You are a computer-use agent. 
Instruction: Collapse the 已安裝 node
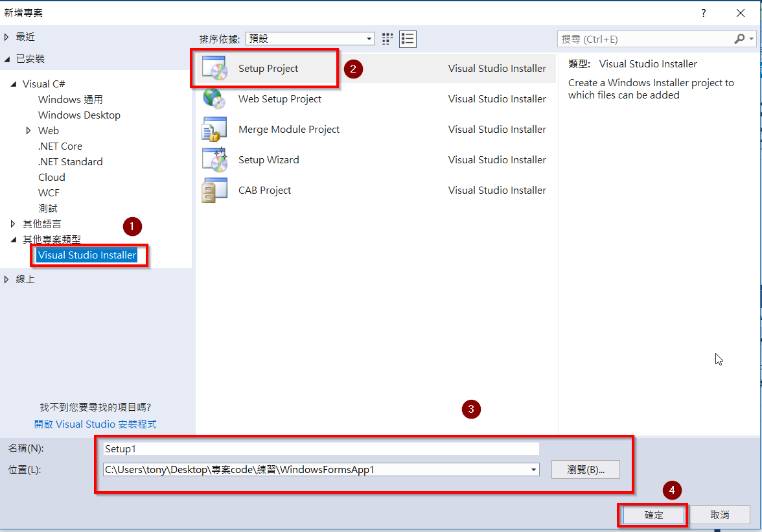6,59
